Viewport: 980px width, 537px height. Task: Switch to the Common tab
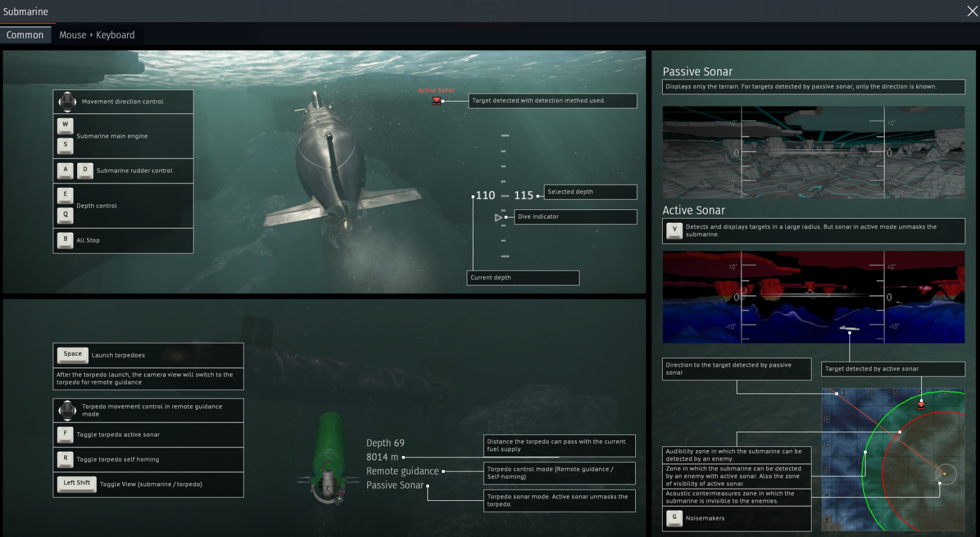25,35
